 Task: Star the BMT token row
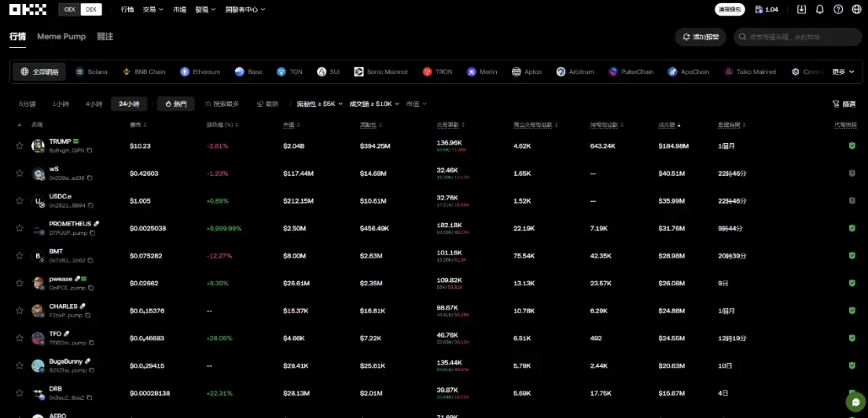tap(20, 255)
